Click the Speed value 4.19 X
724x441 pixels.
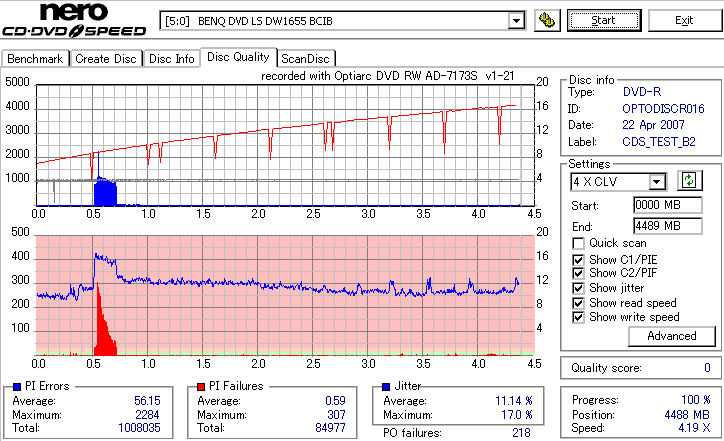[x=694, y=428]
